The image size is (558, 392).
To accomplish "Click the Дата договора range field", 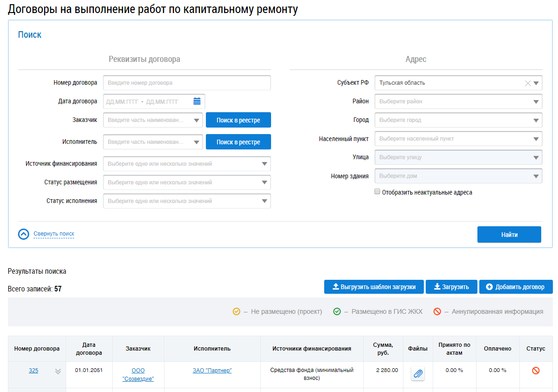I will tap(154, 101).
